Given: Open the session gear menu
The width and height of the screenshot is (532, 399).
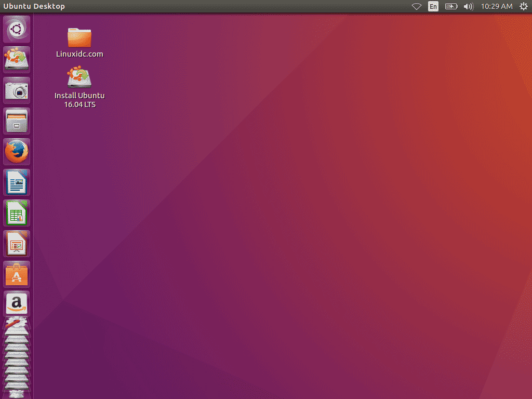Looking at the screenshot, I should (x=523, y=6).
